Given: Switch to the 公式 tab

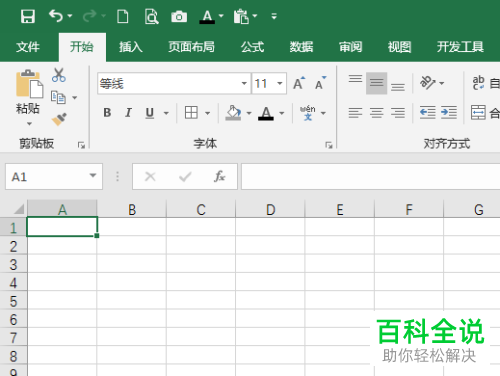Looking at the screenshot, I should pyautogui.click(x=253, y=47).
